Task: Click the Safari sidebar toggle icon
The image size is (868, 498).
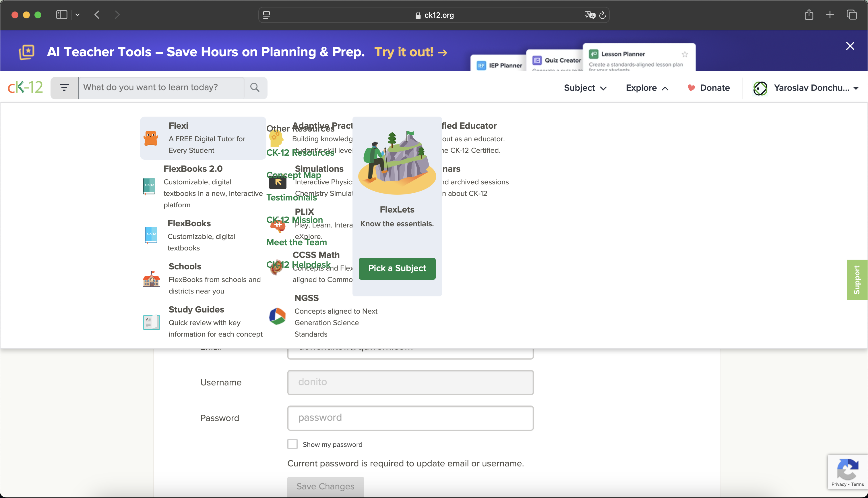Action: click(x=61, y=15)
